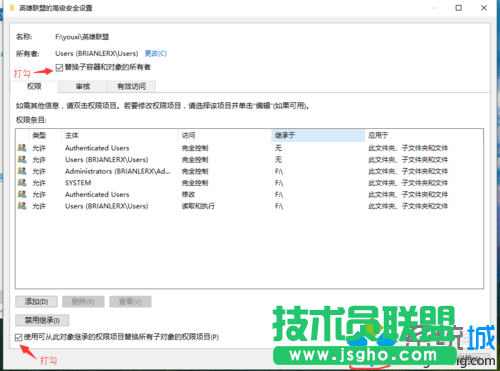
Task: Click the 读取和执行 access cell
Action: click(x=198, y=206)
